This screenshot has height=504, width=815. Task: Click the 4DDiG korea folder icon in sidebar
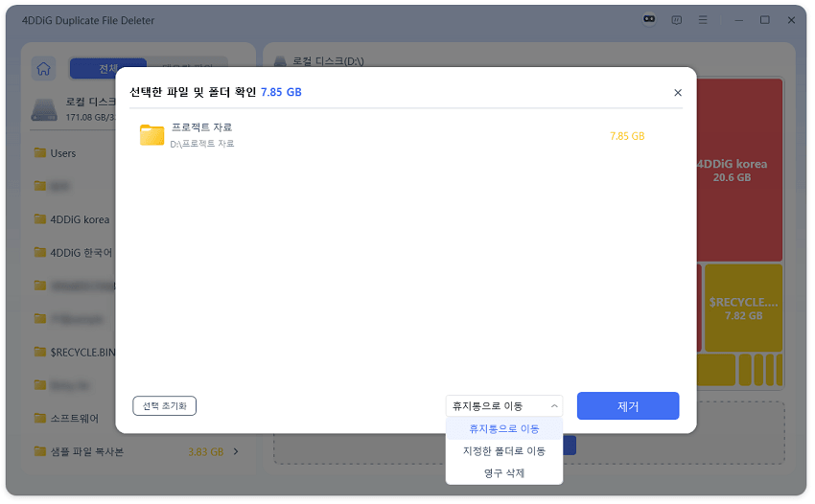[40, 219]
